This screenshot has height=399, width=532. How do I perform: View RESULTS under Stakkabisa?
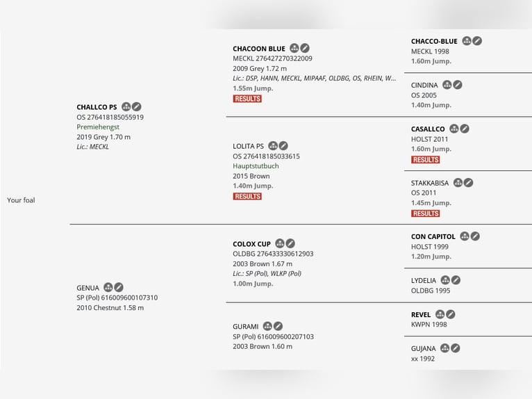pyautogui.click(x=426, y=213)
